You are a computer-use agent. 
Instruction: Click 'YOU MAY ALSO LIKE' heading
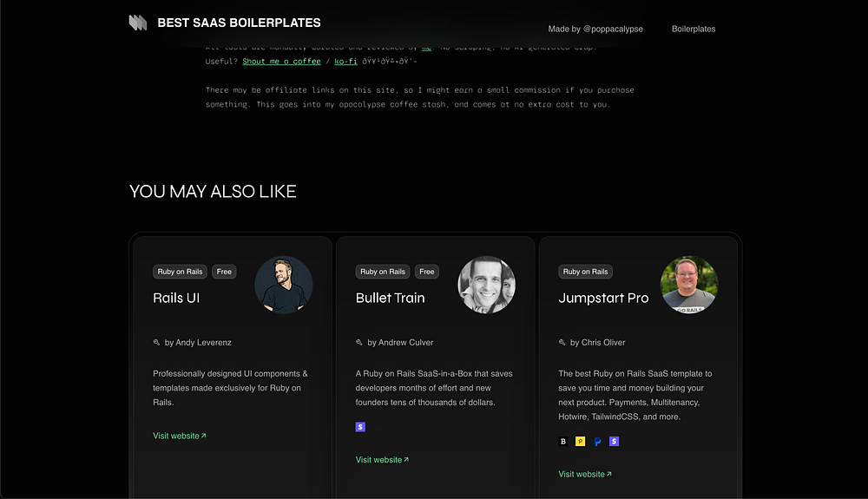click(213, 192)
